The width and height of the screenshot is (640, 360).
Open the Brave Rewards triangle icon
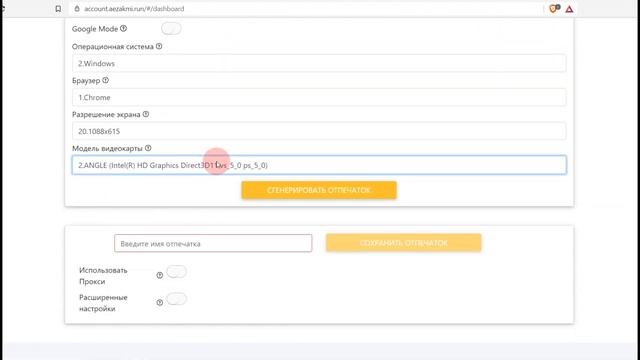click(569, 9)
